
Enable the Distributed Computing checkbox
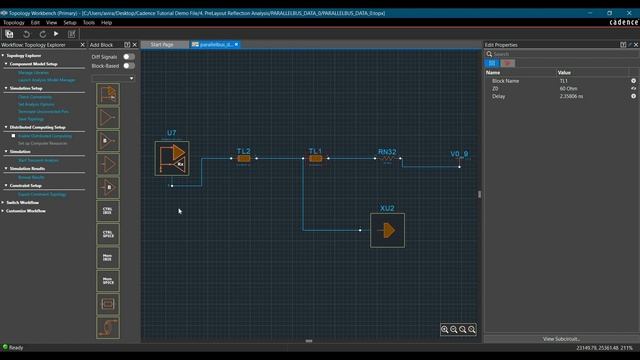pyautogui.click(x=13, y=136)
